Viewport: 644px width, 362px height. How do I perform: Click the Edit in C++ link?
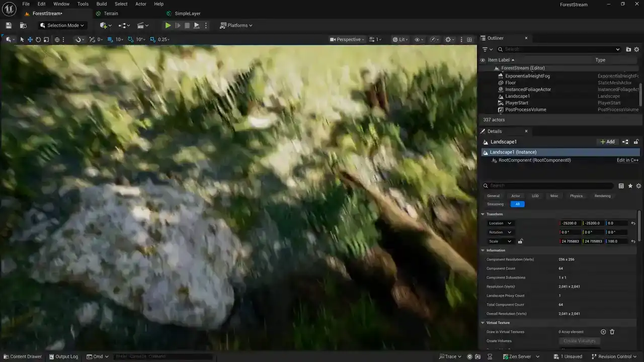click(x=627, y=160)
